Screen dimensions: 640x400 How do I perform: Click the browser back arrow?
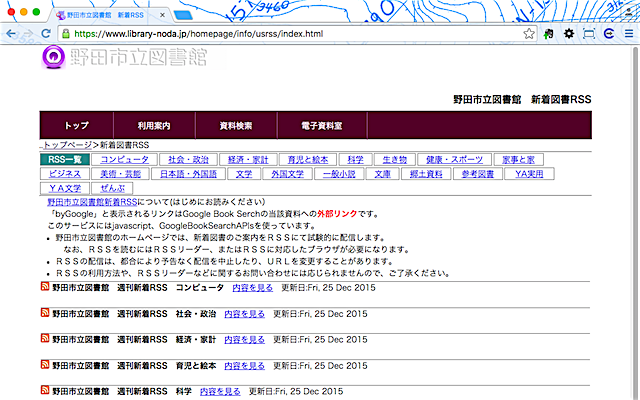pos(11,33)
